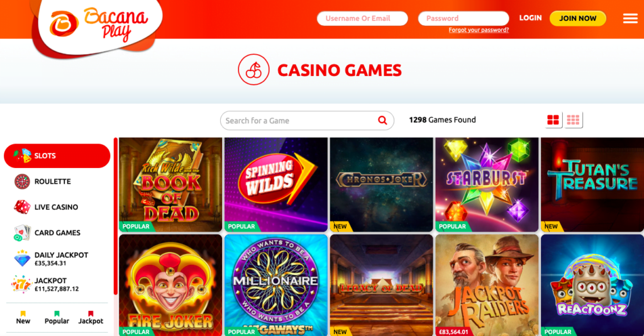
Task: Switch to small grid view icon
Action: click(573, 120)
